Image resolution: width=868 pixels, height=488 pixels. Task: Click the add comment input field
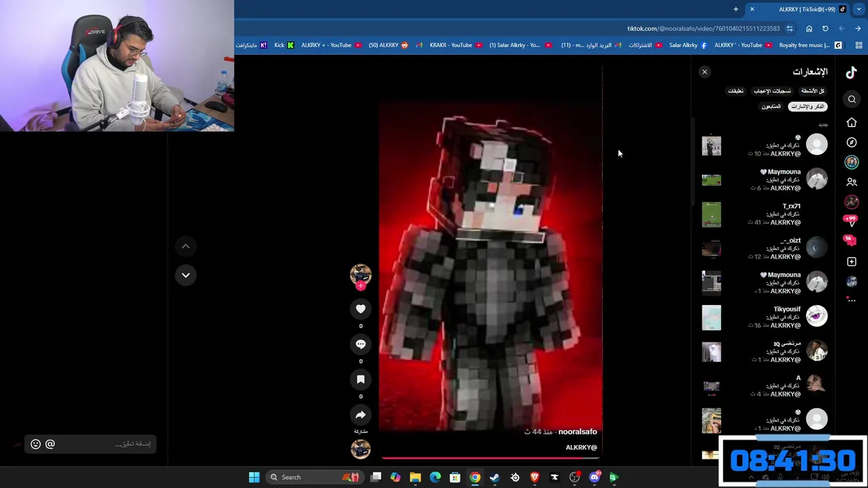(90, 444)
